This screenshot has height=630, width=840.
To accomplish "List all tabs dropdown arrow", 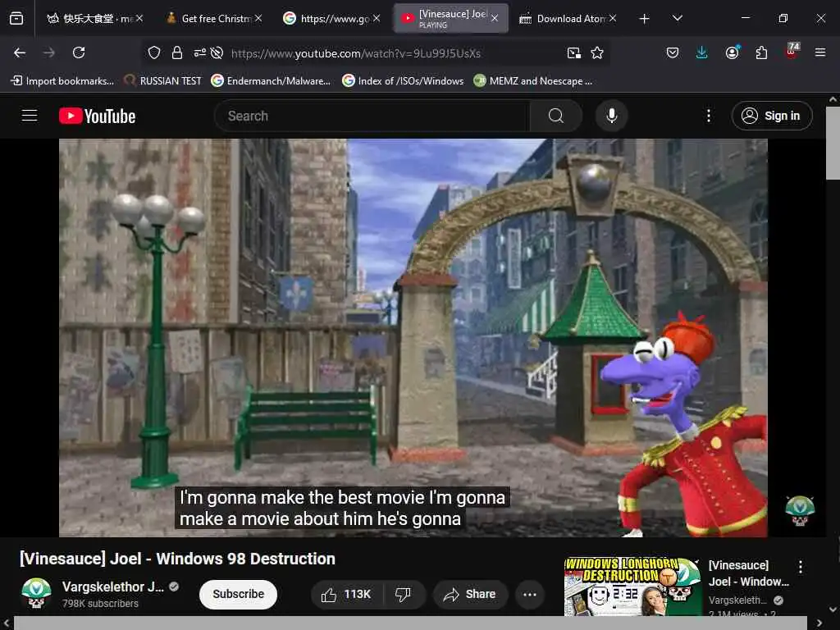I will click(x=677, y=18).
